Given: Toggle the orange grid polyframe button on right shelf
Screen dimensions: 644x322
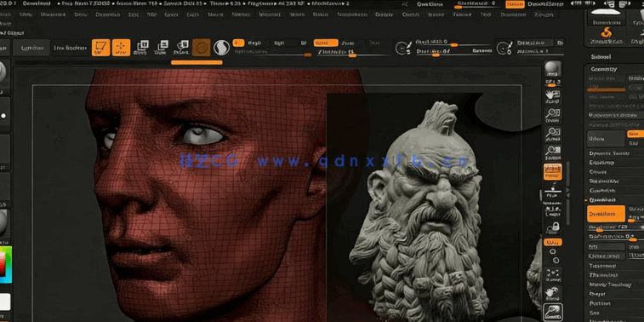Looking at the screenshot, I should pos(553,171).
